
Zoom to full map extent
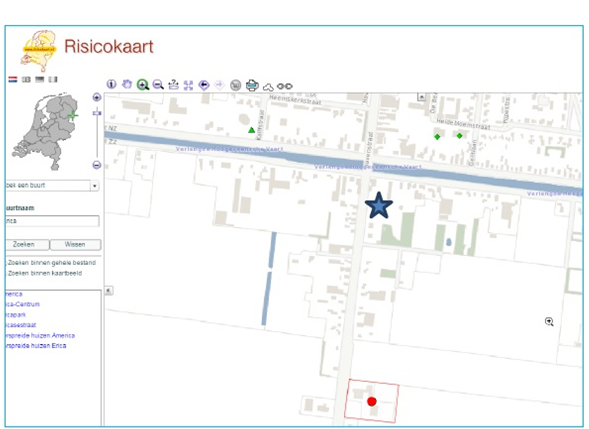point(188,85)
